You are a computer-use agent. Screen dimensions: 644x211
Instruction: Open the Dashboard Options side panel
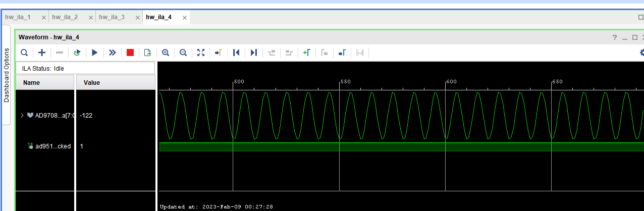7,75
